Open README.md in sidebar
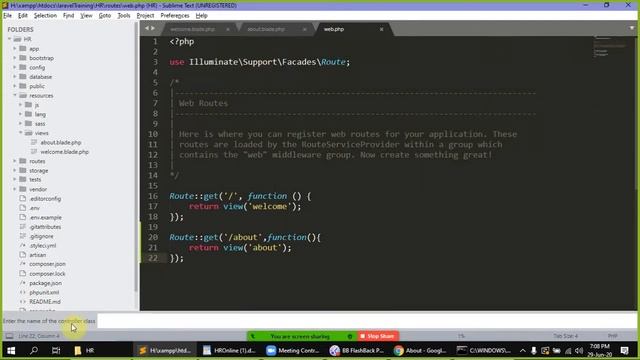Viewport: 640px width, 360px height. 45,302
